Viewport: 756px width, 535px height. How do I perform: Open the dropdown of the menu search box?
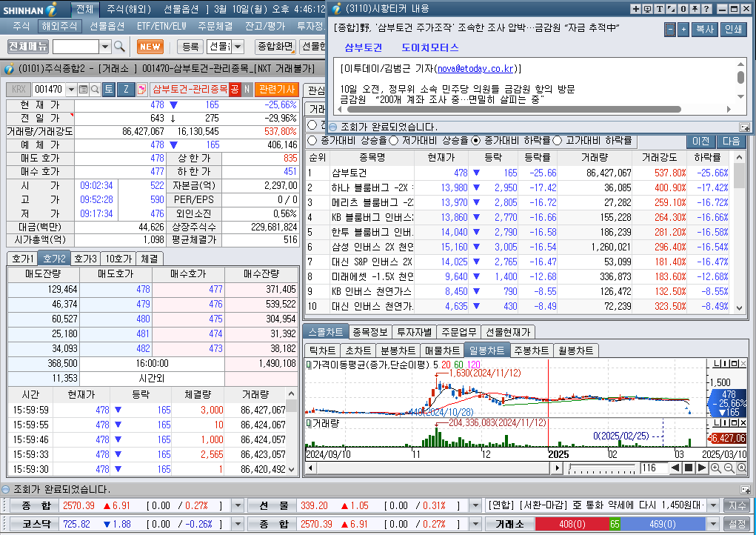(104, 47)
